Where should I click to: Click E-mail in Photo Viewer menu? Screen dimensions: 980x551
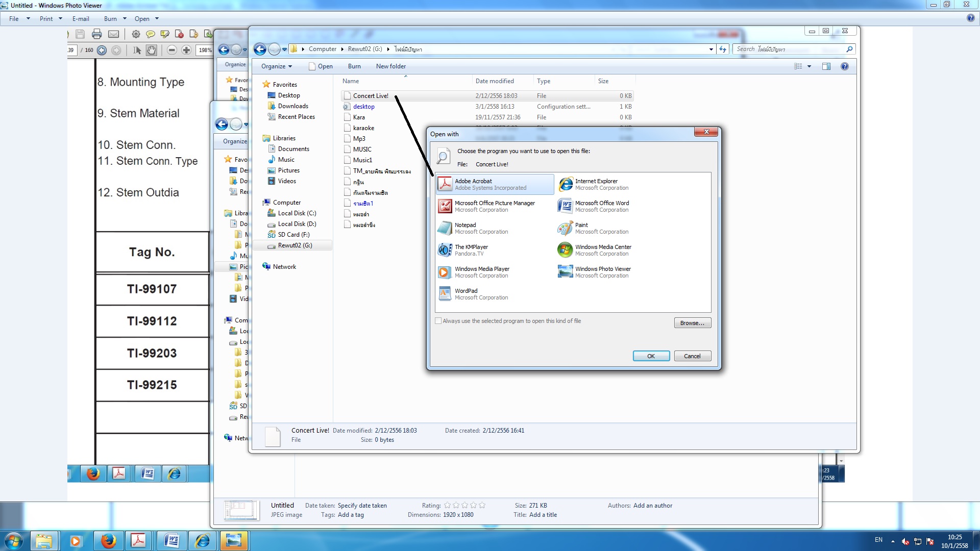pyautogui.click(x=81, y=19)
